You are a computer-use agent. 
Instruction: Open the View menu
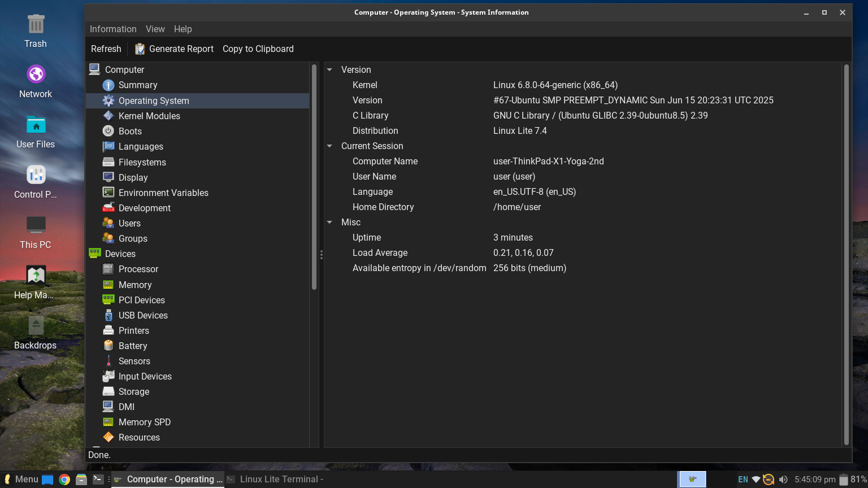(155, 29)
